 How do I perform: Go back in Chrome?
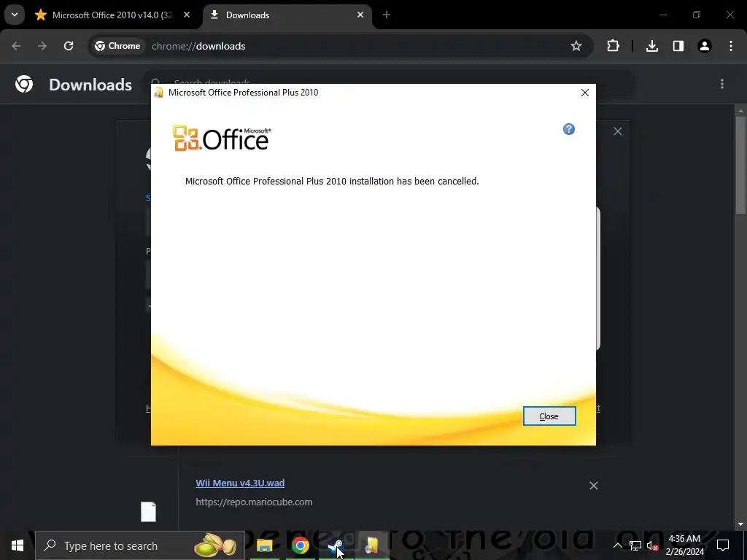tap(16, 46)
